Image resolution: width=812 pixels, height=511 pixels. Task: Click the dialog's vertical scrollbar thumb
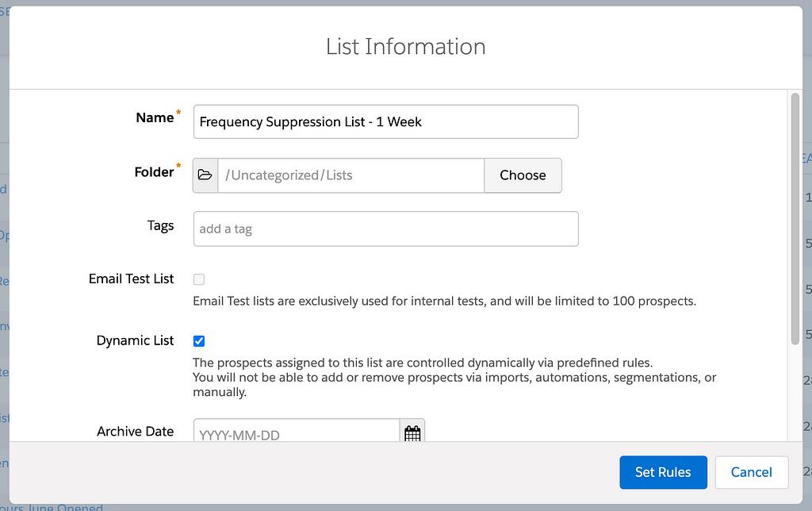pyautogui.click(x=795, y=218)
